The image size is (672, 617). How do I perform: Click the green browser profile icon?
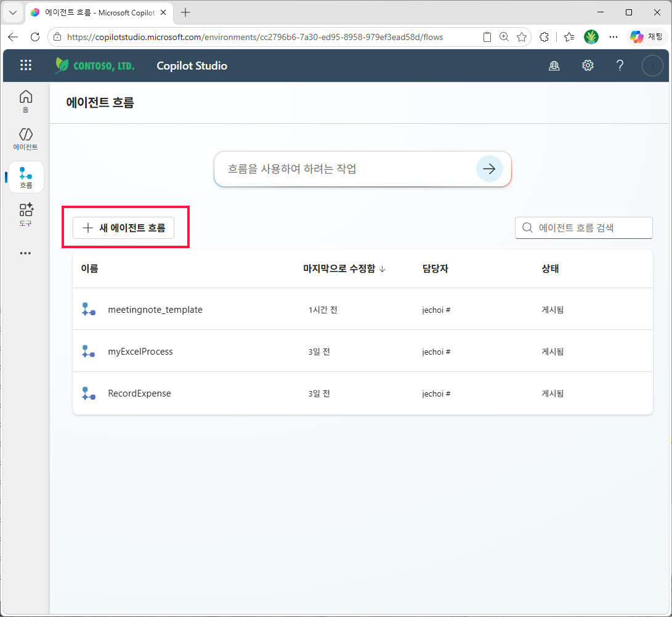pos(591,37)
